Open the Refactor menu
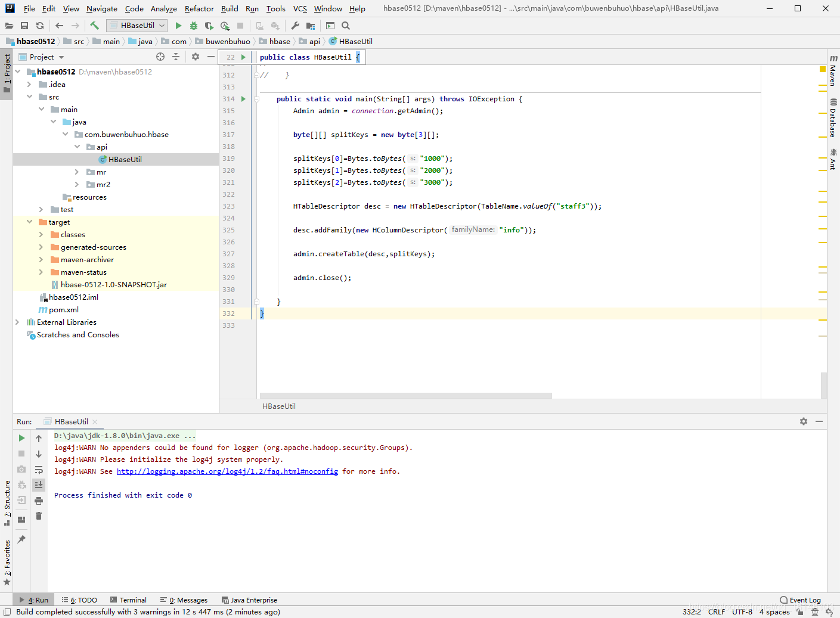840x618 pixels. [x=199, y=9]
